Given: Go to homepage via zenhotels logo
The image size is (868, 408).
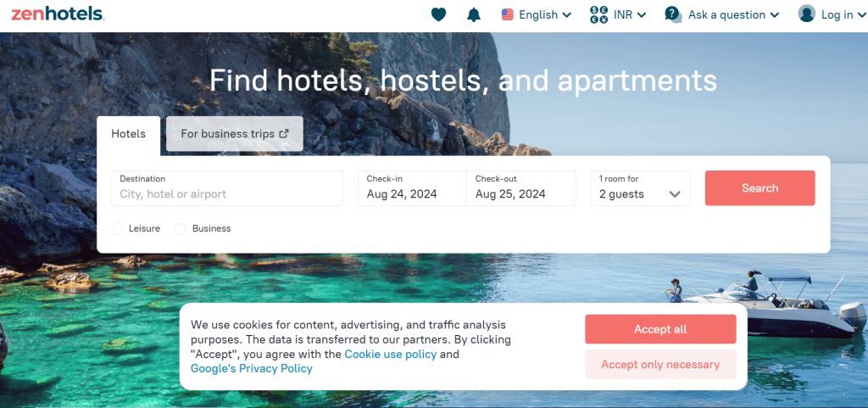Looking at the screenshot, I should pyautogui.click(x=57, y=14).
